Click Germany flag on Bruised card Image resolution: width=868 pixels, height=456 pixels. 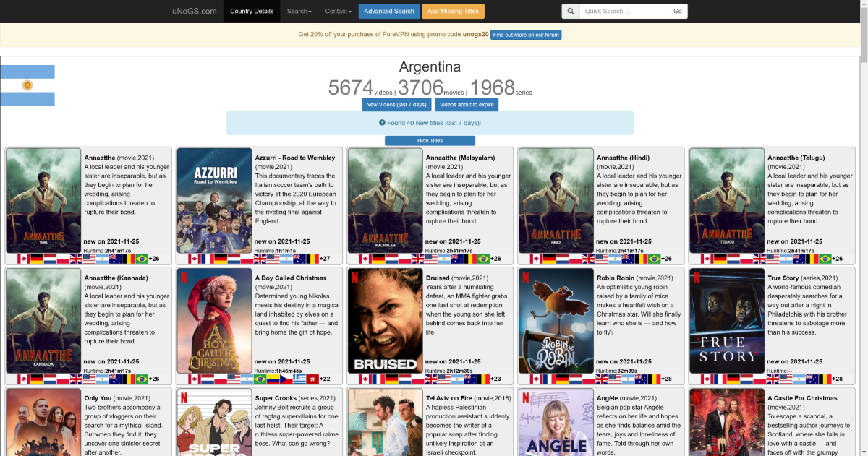[391, 379]
